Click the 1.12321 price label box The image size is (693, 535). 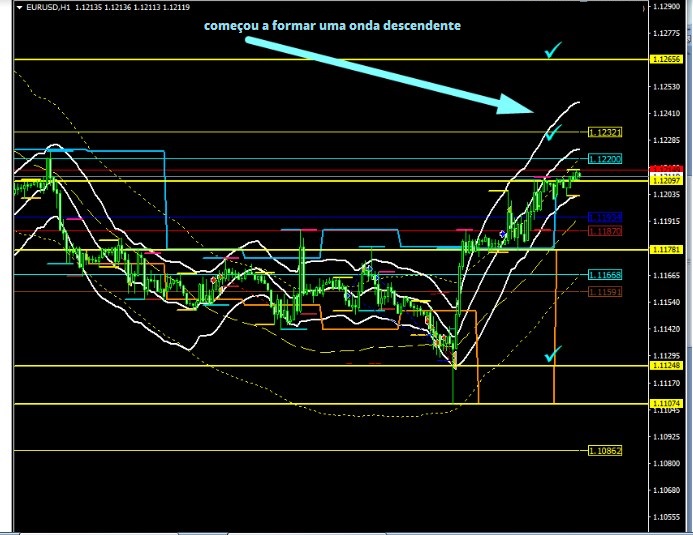point(605,132)
